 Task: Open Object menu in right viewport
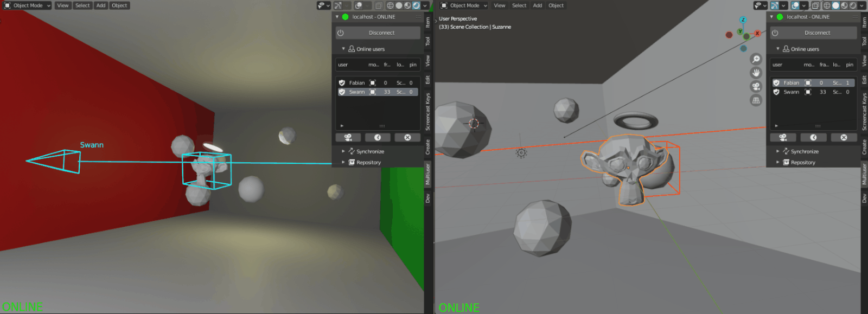556,5
